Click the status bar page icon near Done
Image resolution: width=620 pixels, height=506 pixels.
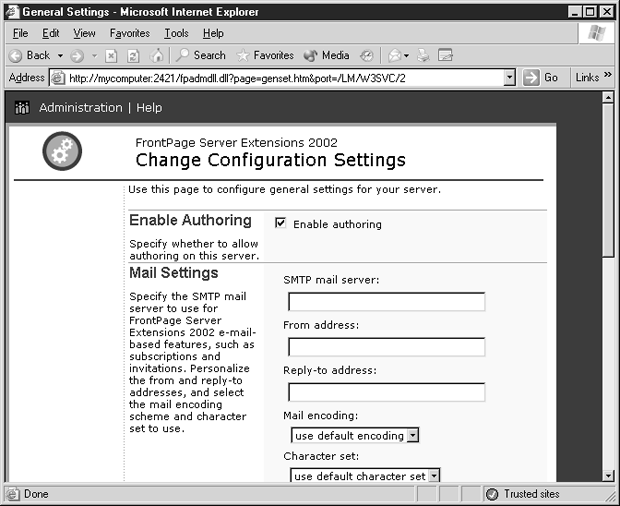12,494
